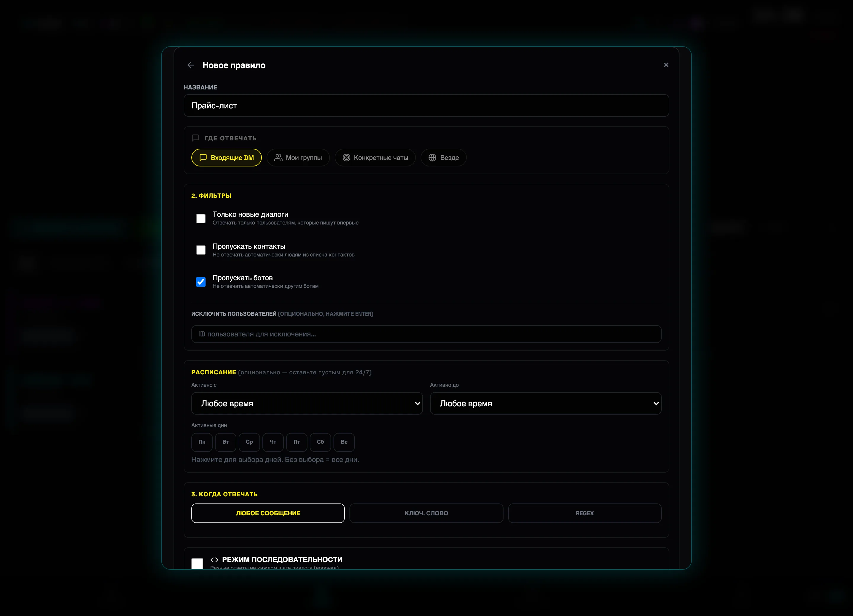Select Везде chip
This screenshot has width=853, height=616.
click(443, 158)
